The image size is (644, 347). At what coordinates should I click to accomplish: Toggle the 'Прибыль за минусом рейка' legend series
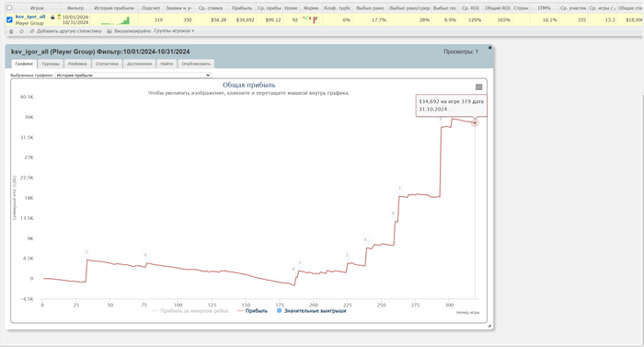click(x=190, y=311)
